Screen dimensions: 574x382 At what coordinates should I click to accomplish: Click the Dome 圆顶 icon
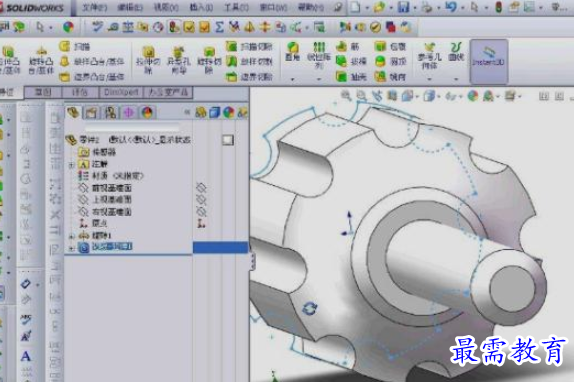pyautogui.click(x=380, y=61)
